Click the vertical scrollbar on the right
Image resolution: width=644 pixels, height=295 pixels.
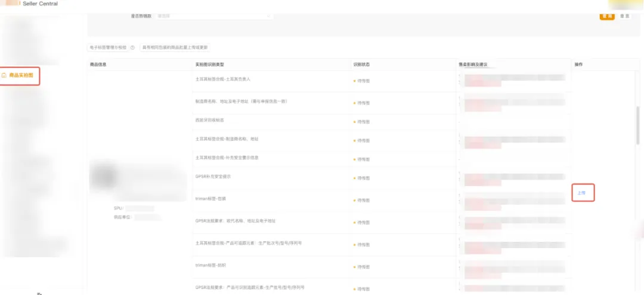[x=638, y=125]
